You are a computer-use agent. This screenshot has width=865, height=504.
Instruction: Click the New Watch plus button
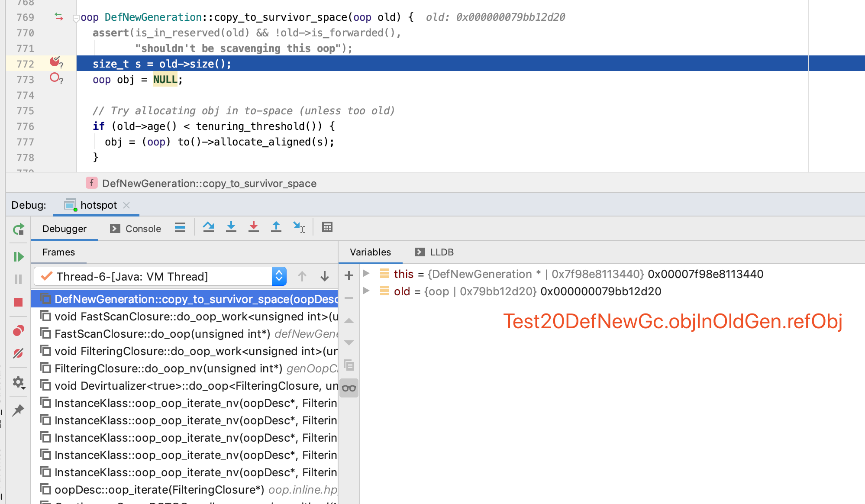349,275
